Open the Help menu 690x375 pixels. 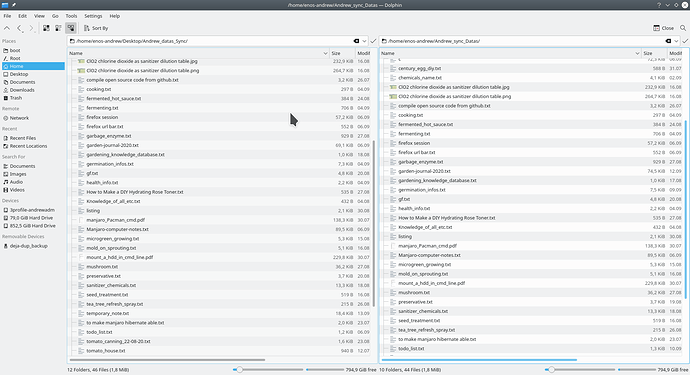point(114,16)
